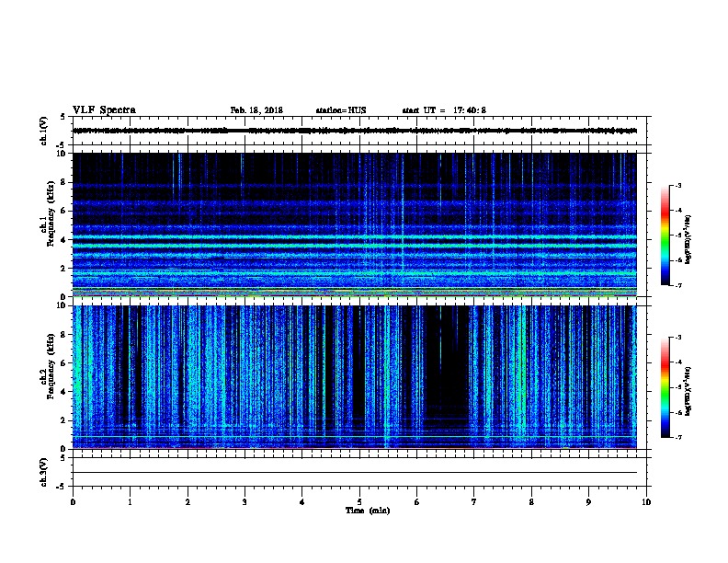Click the ch.2 spectrogram color bar
Image resolution: width=728 pixels, height=563 pixels.
pos(665,387)
